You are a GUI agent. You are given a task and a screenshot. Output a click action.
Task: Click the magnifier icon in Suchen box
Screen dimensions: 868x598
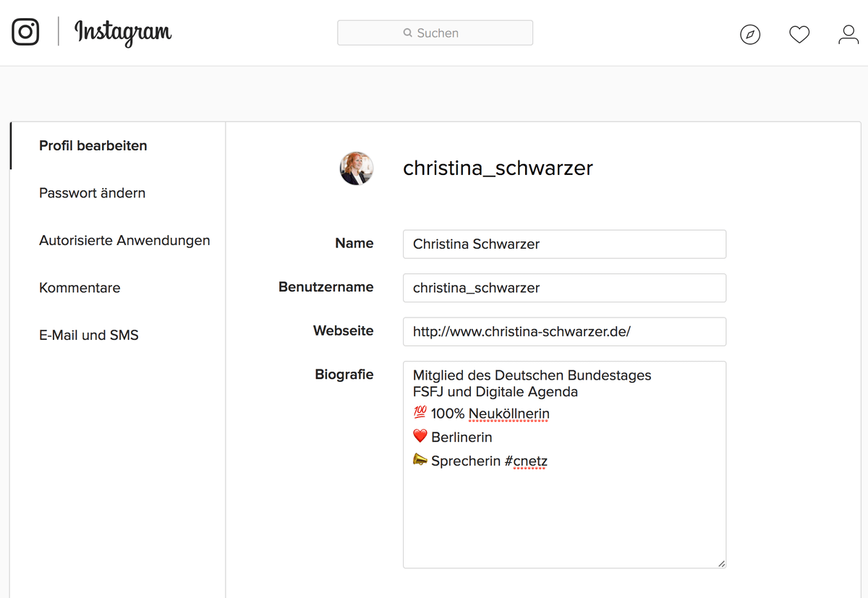tap(408, 33)
